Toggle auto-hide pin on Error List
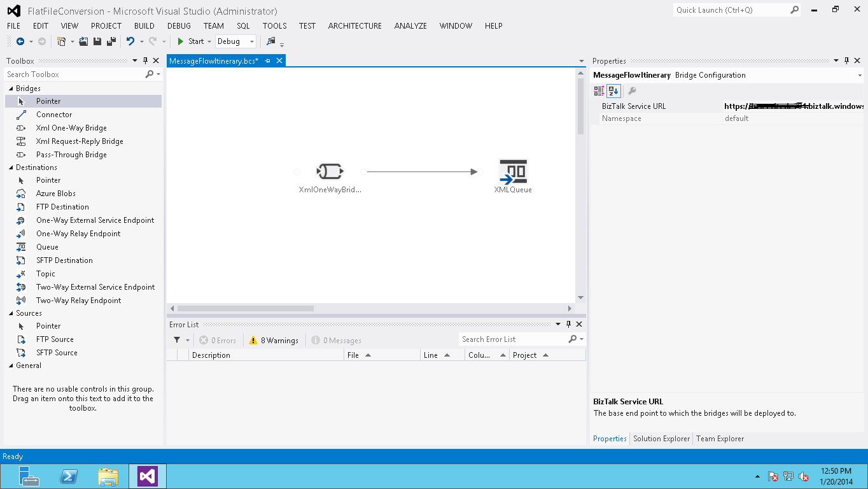 coord(568,325)
